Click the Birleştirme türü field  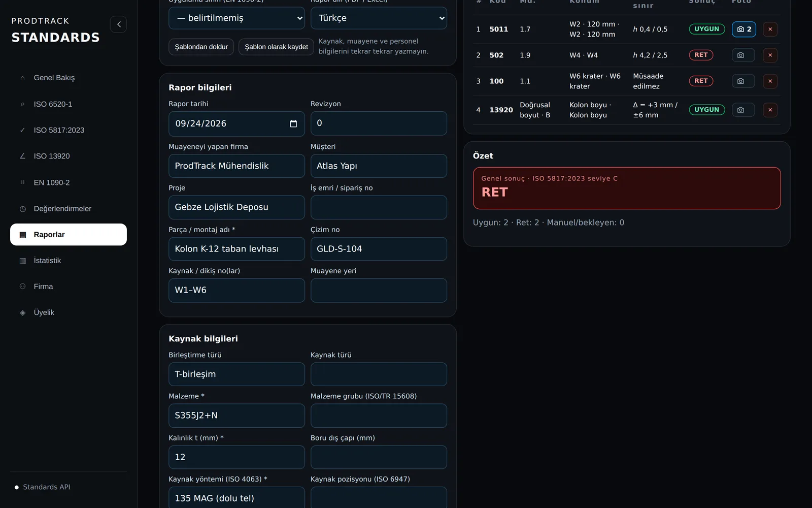click(x=236, y=374)
